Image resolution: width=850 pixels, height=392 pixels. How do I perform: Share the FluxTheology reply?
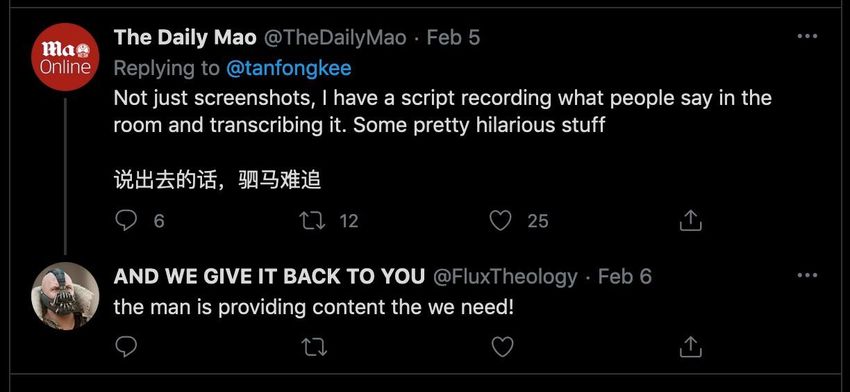(x=691, y=346)
